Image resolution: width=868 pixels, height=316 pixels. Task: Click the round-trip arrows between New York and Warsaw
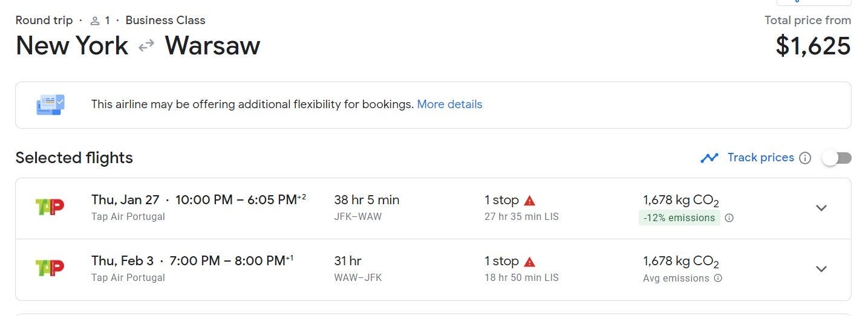pyautogui.click(x=146, y=46)
